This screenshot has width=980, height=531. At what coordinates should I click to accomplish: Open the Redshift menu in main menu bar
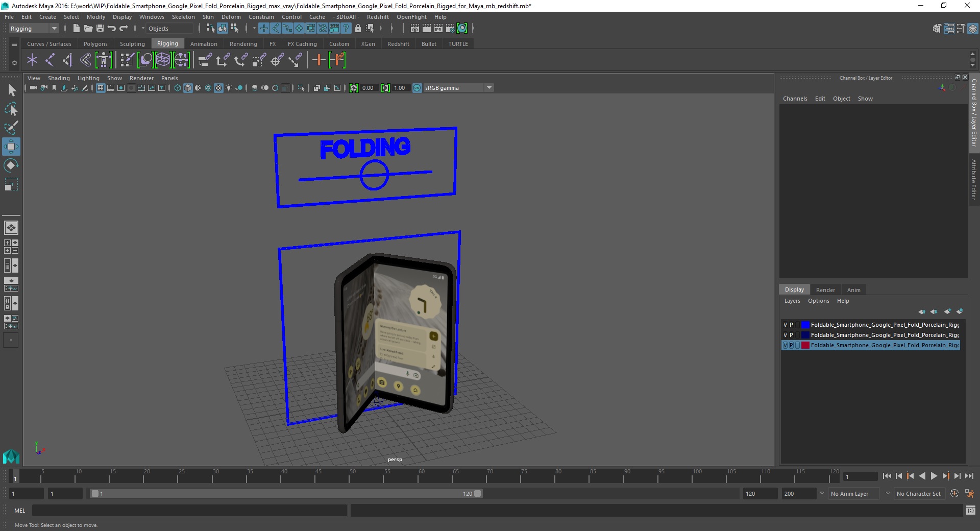tap(378, 17)
